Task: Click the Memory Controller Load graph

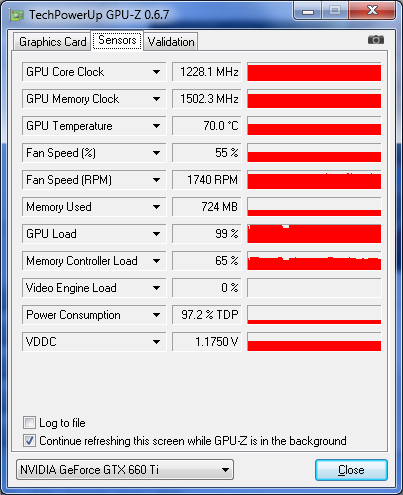Action: coord(314,261)
